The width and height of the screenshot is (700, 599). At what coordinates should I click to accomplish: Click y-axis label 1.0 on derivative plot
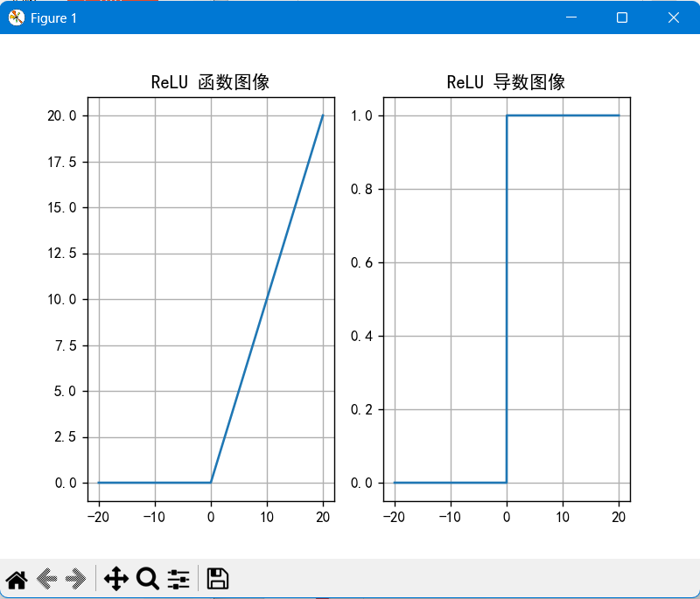pos(361,116)
